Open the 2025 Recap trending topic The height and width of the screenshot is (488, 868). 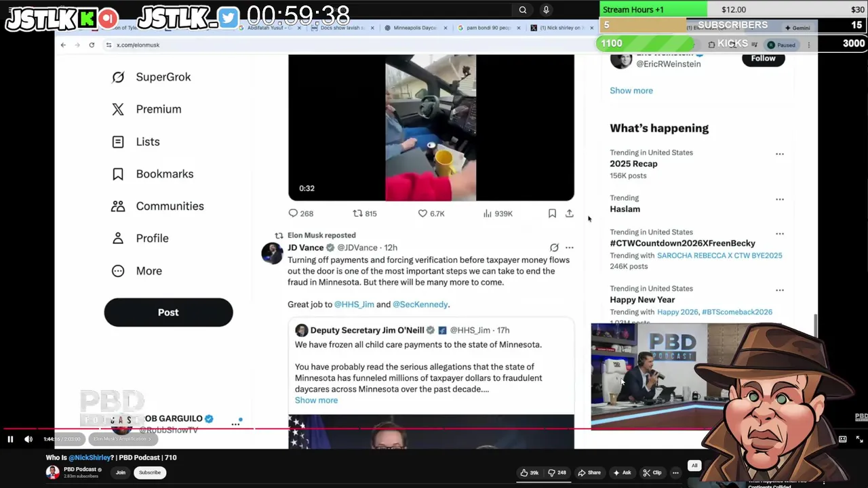point(633,164)
